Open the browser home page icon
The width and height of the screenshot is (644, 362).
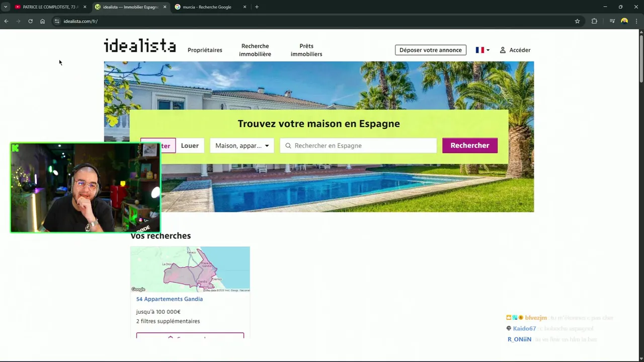[x=42, y=21]
